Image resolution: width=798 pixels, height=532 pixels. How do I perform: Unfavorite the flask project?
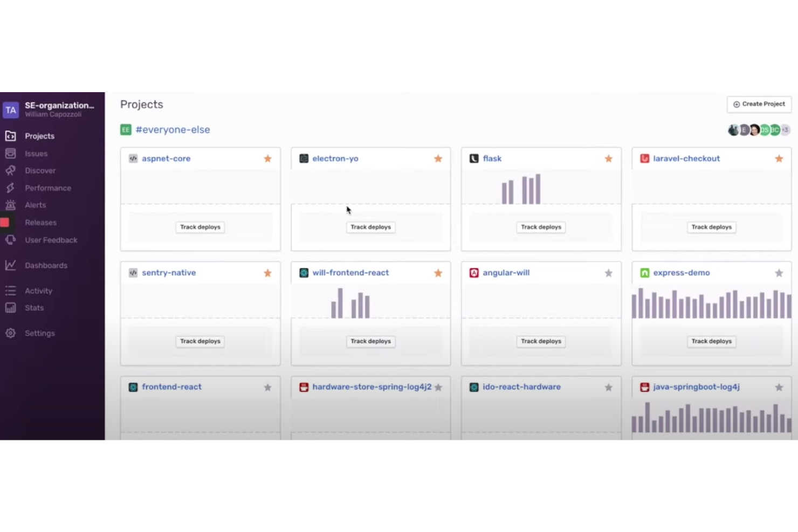pyautogui.click(x=608, y=158)
